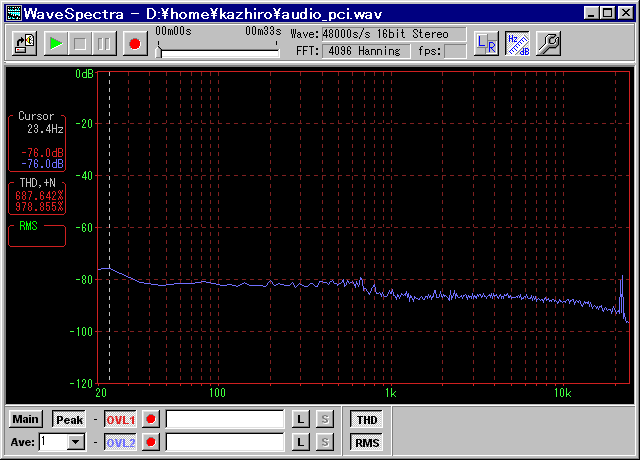Viewport: 640px width, 460px height.
Task: Click the OVL1 overlay filename field
Action: 225,419
